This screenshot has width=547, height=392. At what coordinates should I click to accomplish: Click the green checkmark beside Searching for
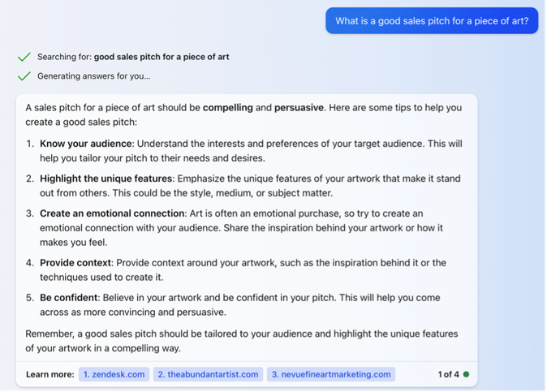click(24, 57)
